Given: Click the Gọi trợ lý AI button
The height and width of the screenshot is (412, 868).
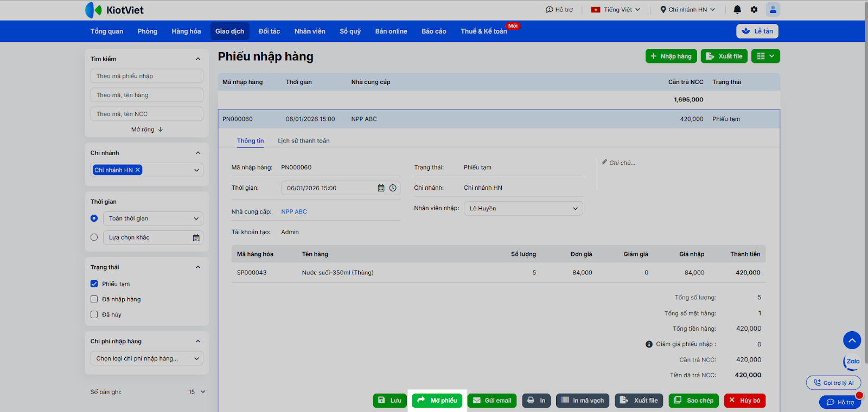Looking at the screenshot, I should click(833, 383).
